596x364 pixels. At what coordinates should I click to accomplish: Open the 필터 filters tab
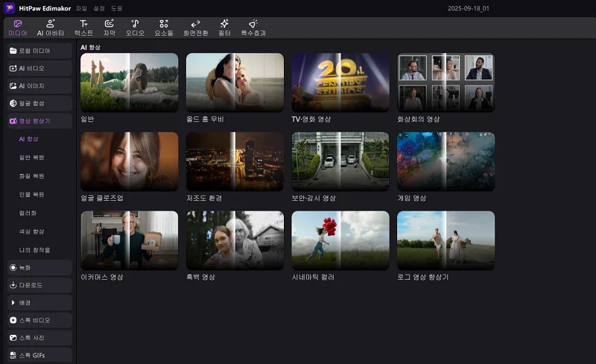(x=224, y=28)
